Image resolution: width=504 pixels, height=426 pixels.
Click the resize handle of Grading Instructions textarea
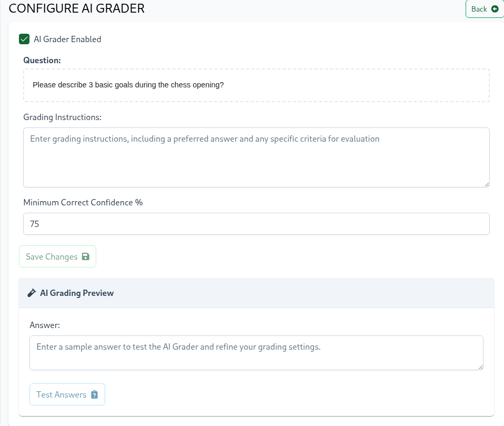[487, 184]
